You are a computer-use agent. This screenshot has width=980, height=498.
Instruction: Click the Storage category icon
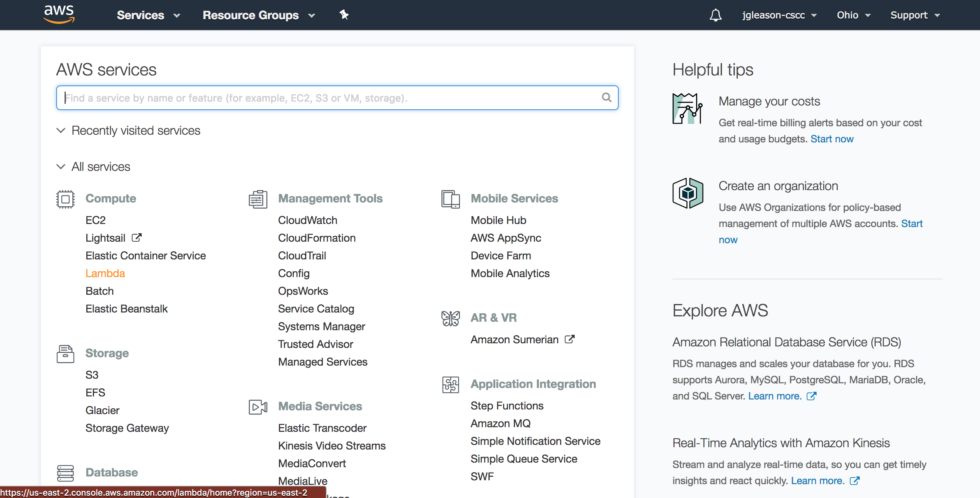pos(65,354)
